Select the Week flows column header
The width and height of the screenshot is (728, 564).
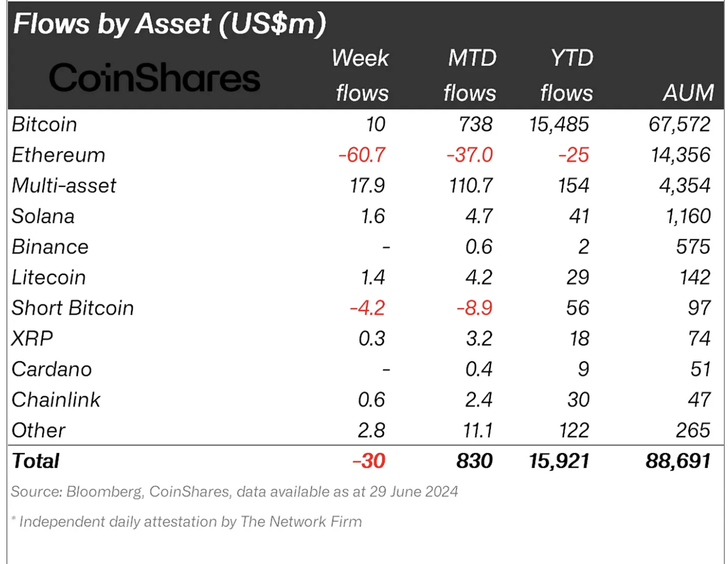[x=361, y=75]
